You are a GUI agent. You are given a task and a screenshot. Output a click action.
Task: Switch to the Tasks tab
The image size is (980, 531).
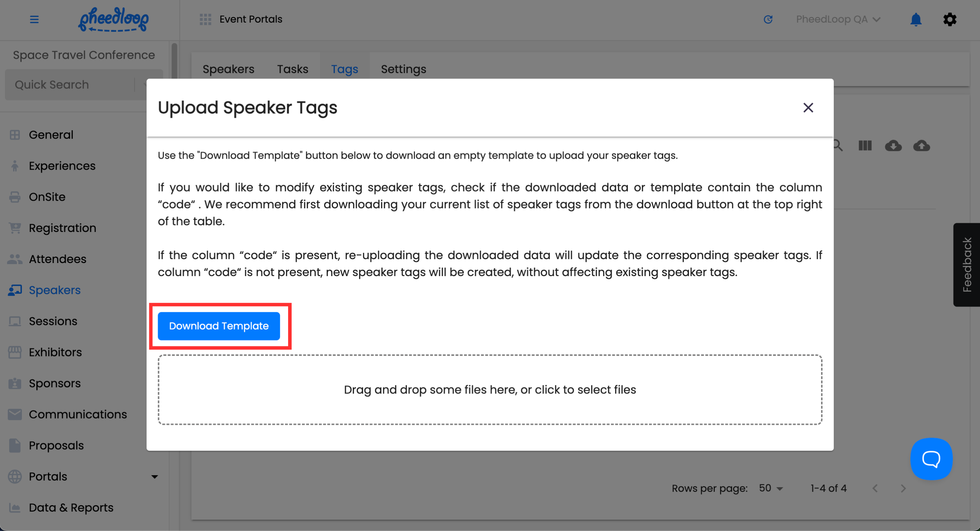pos(292,69)
